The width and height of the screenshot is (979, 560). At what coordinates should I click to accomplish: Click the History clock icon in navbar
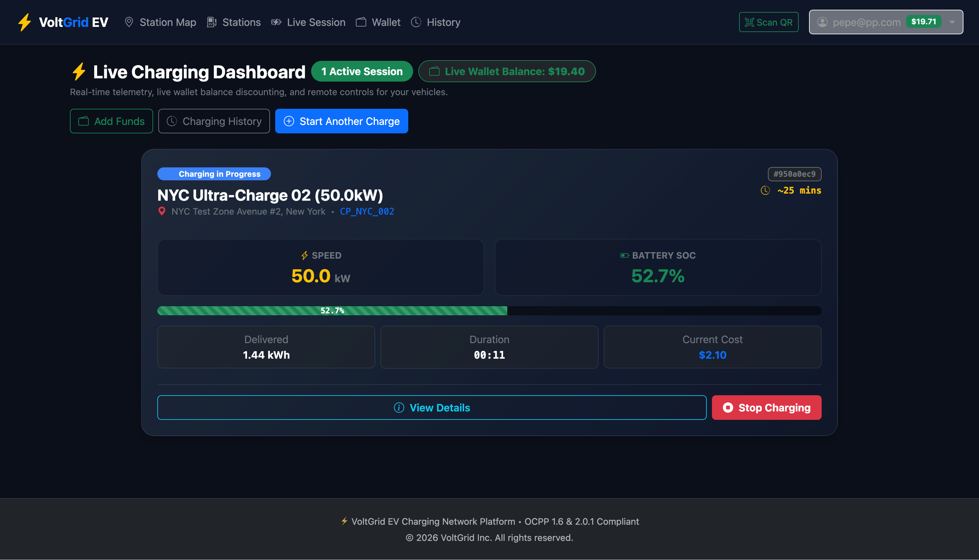[x=416, y=22]
